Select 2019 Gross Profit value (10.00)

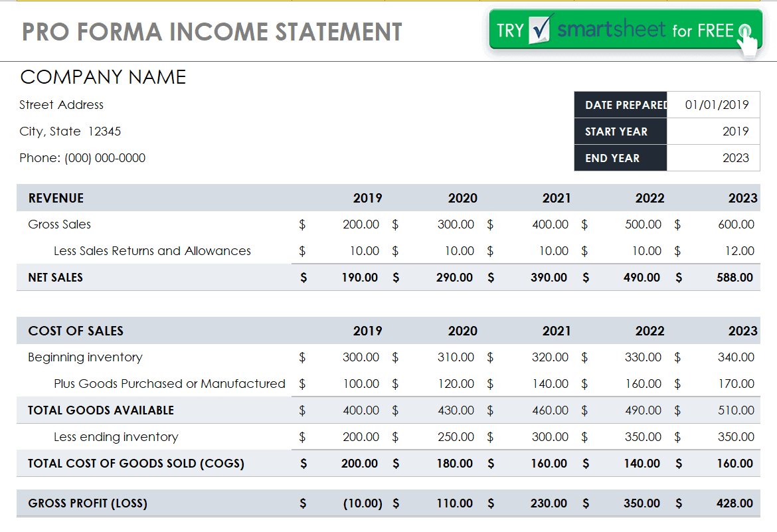pos(363,503)
